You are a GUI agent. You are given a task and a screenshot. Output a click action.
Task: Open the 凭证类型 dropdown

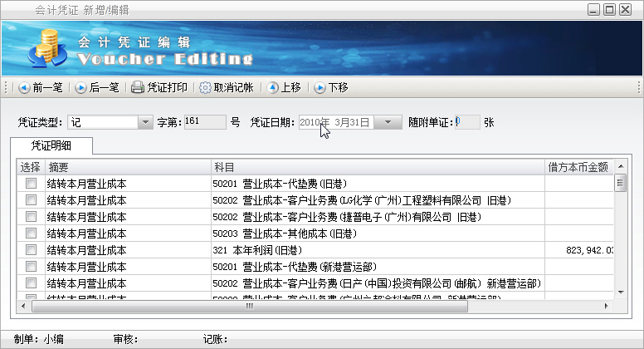[x=144, y=122]
